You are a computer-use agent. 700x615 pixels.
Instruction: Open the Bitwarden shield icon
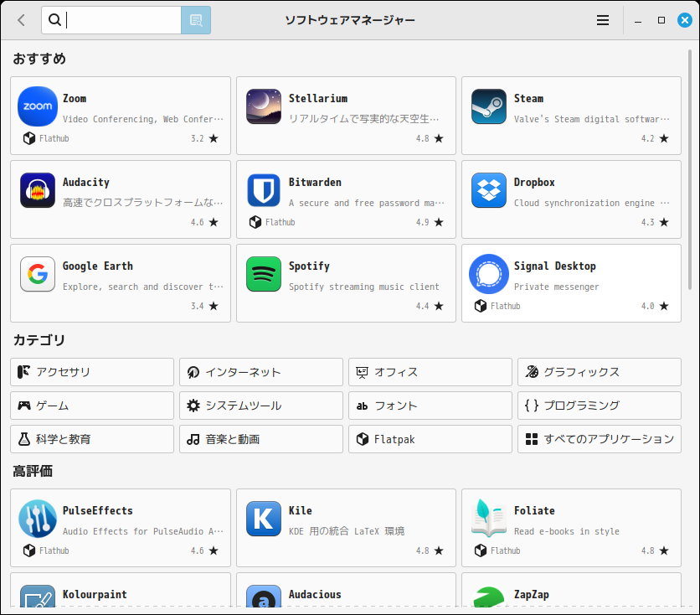264,190
